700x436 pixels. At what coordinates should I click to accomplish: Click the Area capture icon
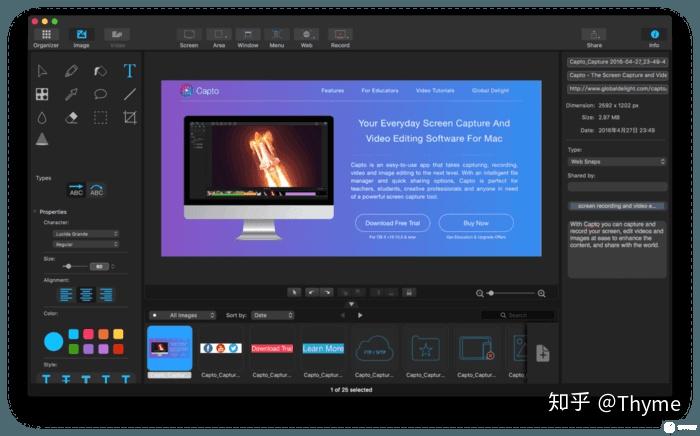pyautogui.click(x=219, y=35)
